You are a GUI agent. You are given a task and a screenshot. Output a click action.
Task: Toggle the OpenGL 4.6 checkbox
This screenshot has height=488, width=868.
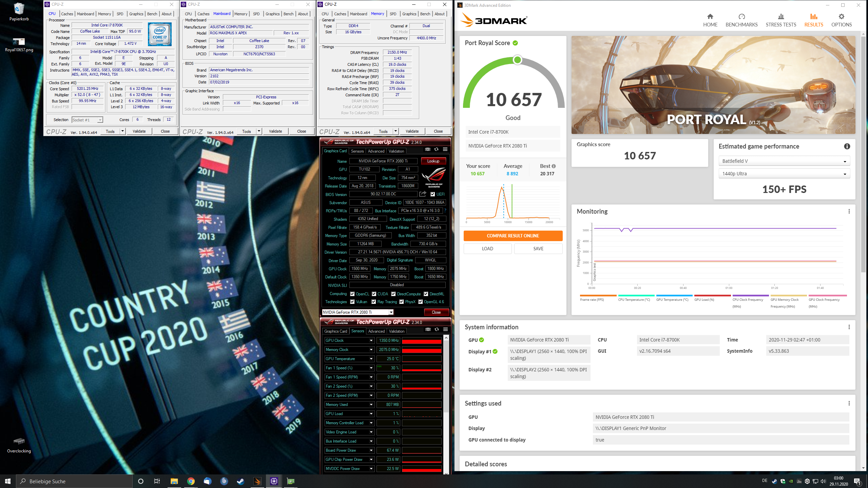[421, 302]
